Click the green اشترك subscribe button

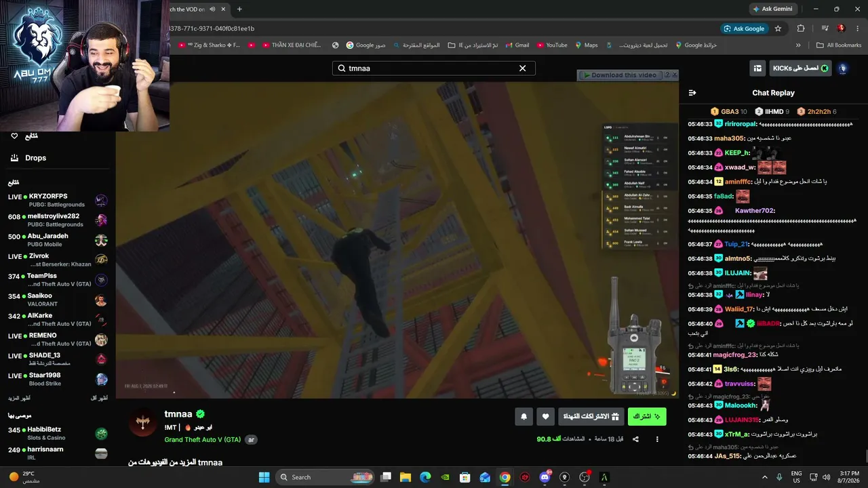point(647,417)
